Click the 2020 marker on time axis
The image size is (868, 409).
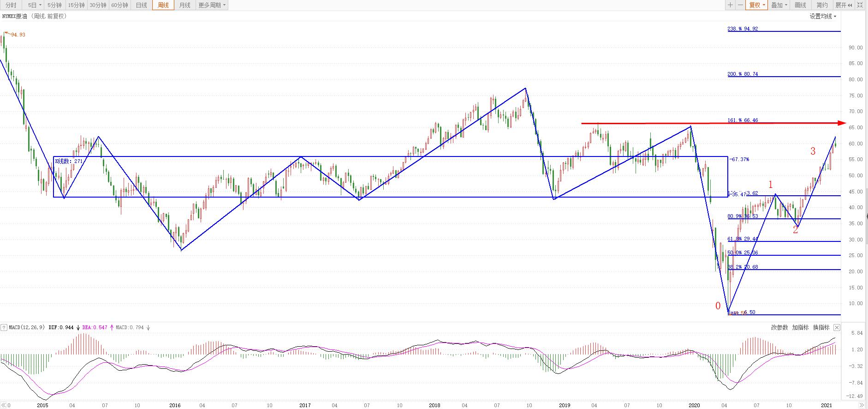coord(694,405)
